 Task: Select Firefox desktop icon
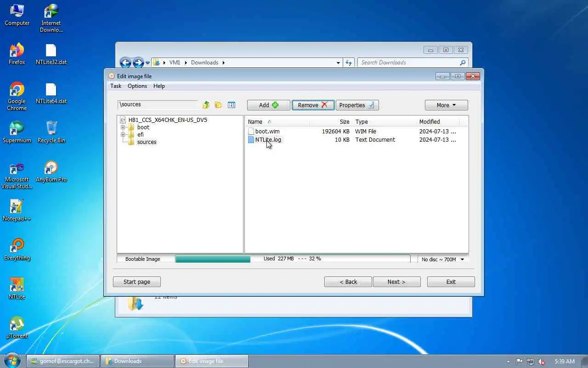(17, 54)
